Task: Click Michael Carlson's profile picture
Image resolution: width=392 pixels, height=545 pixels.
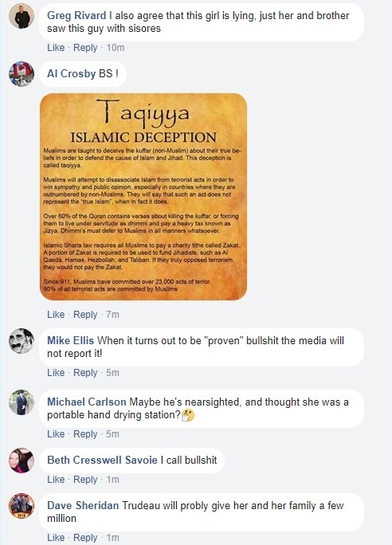Action: (22, 402)
